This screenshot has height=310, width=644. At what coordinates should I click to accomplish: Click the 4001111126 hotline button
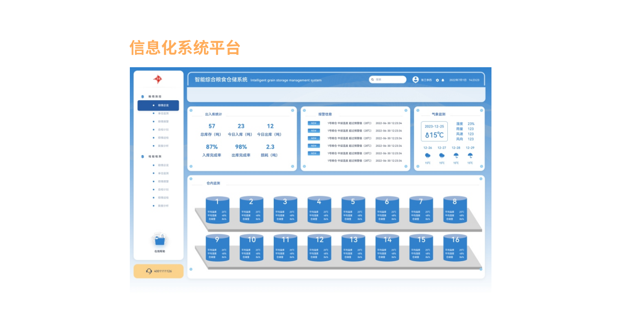pos(159,271)
